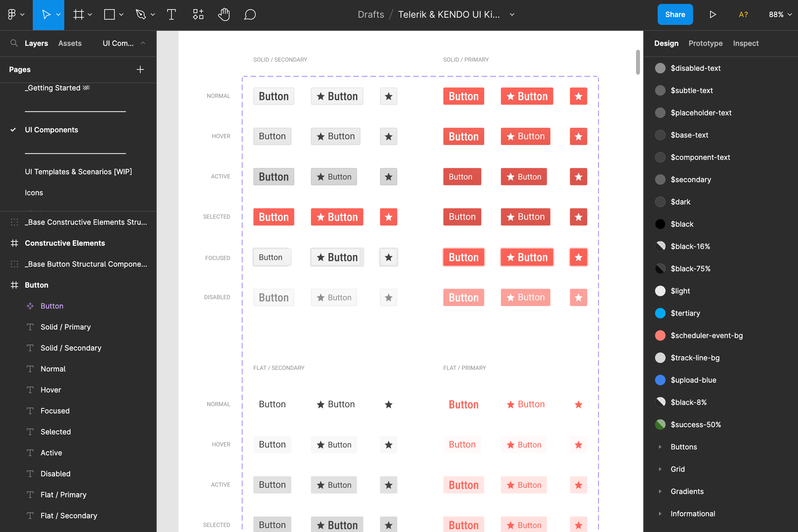Select the Button component layer
Viewport: 798px width, 532px height.
point(51,306)
